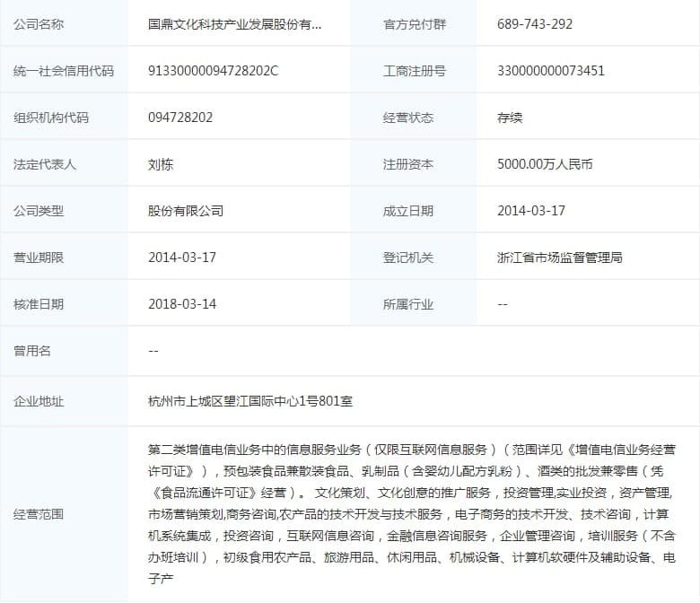Image resolution: width=700 pixels, height=603 pixels.
Task: Click the 注册资本 label
Action: (x=408, y=164)
